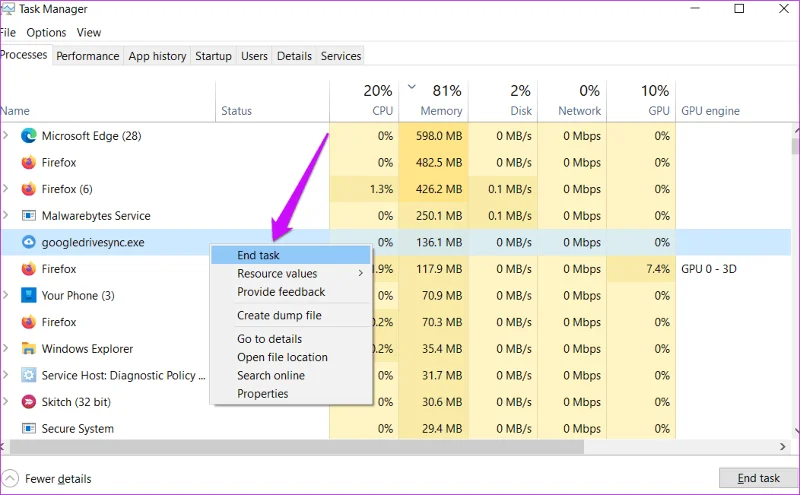Switch to the Details tab
Viewport: 800px width, 495px height.
(x=294, y=56)
